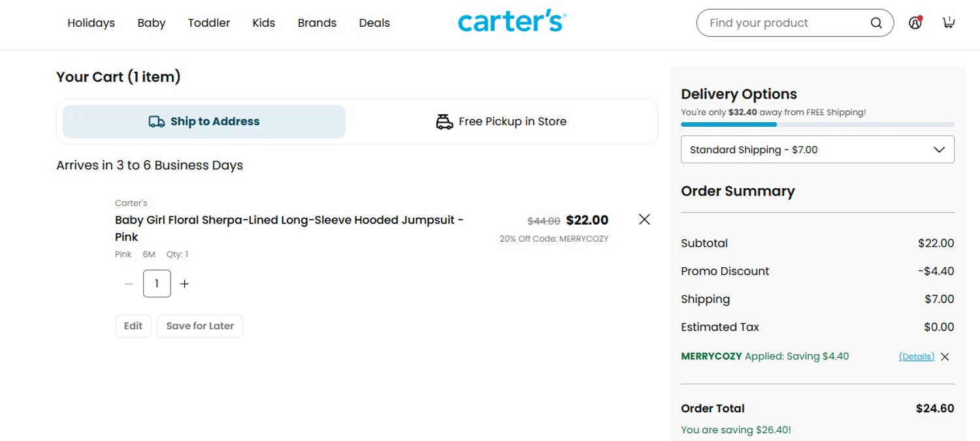Click "MERRYCOZY Applied: Saving $4.40" text

point(765,357)
